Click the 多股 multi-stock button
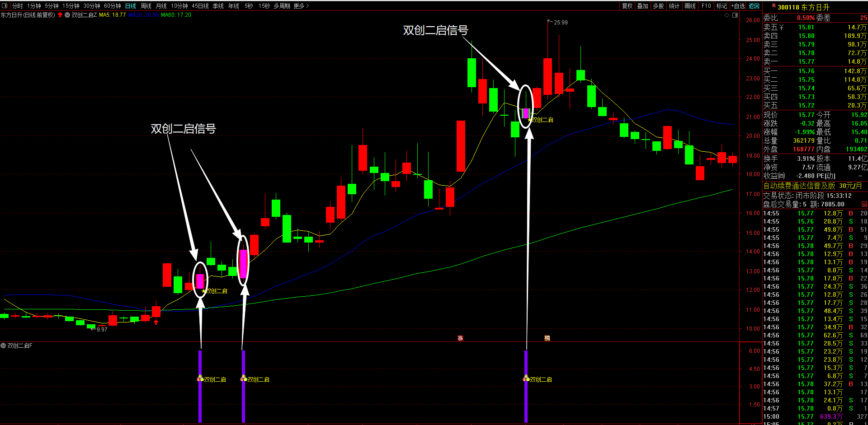868x425 pixels. (659, 6)
